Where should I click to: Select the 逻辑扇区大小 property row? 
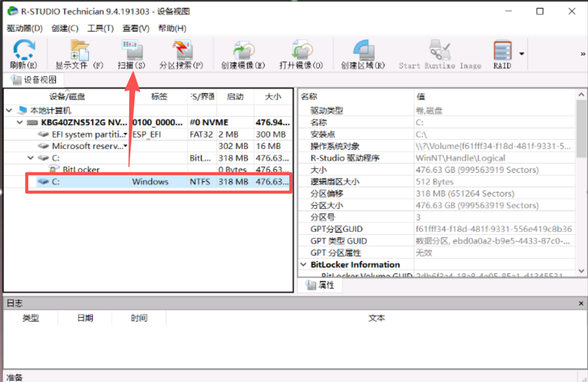437,182
